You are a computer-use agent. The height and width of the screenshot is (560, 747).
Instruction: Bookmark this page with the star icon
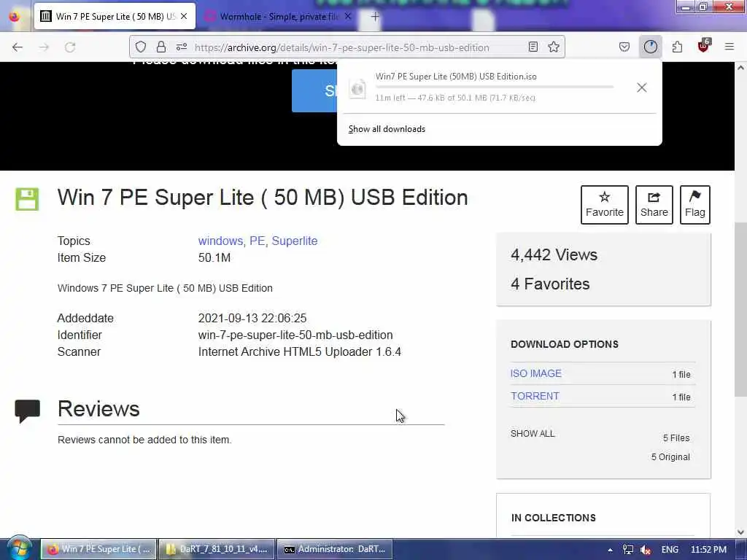point(554,47)
